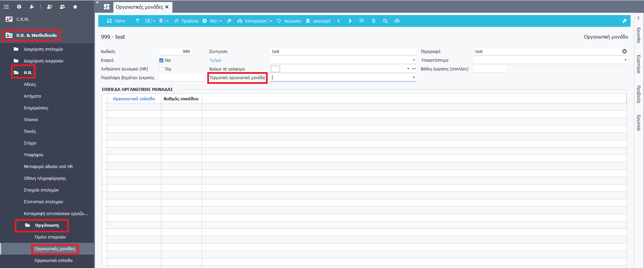644x268 pixels.
Task: Open the H.R. & Μισθοδοσία module
Action: click(37, 35)
